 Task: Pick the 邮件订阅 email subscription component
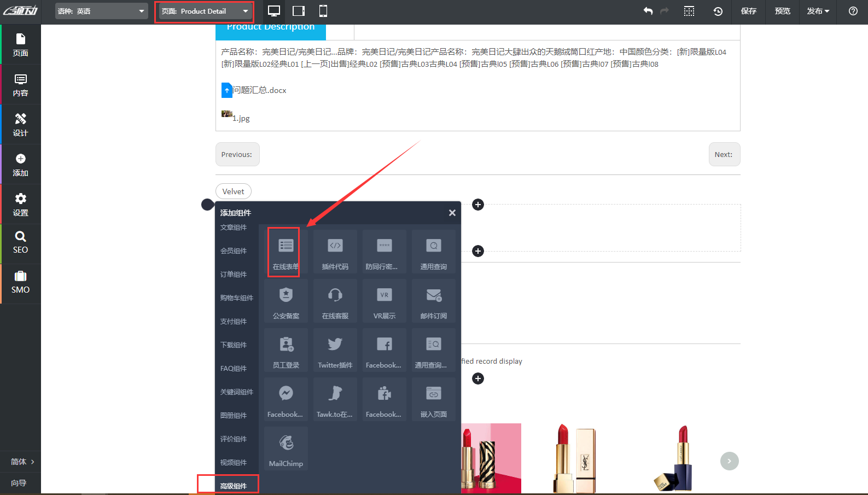[x=433, y=301]
